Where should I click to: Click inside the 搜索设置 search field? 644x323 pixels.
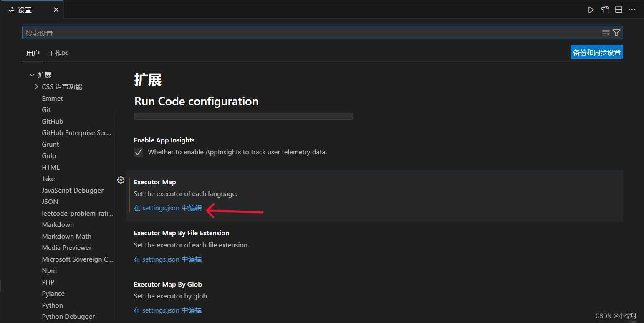click(x=167, y=32)
